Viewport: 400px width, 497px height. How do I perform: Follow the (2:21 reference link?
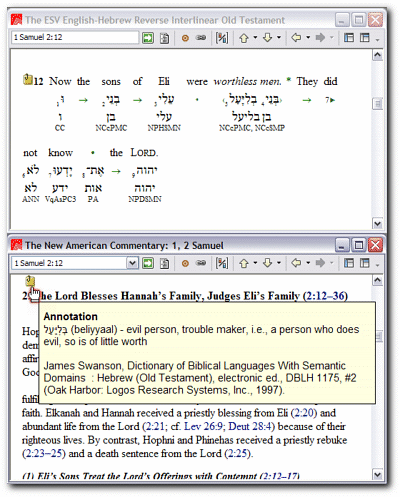pos(153,427)
